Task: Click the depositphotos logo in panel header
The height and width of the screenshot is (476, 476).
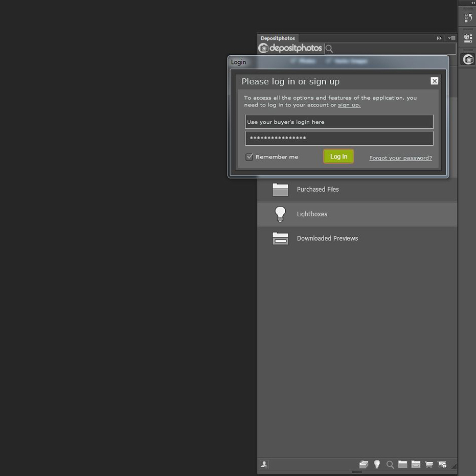Action: click(290, 48)
